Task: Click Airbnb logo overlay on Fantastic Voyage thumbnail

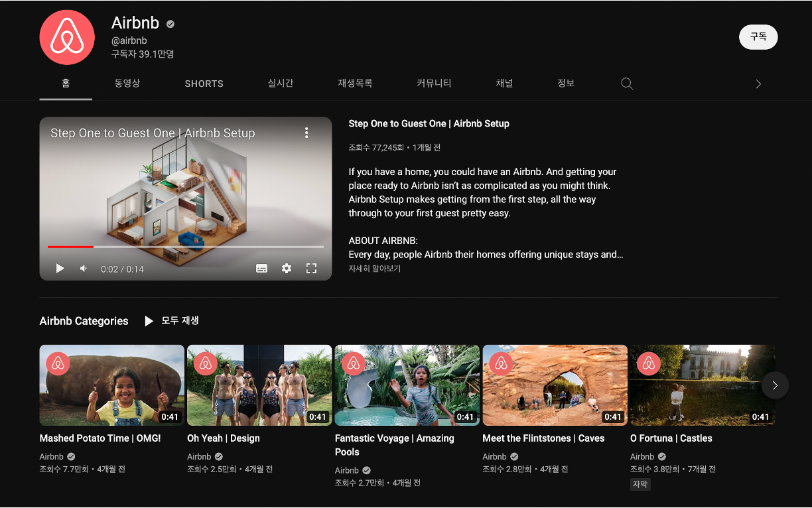Action: 354,363
